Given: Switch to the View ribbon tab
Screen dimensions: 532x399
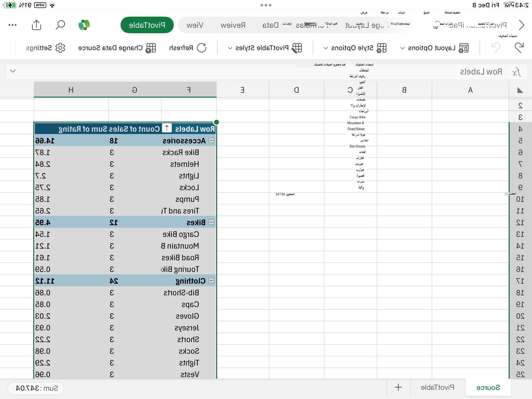Looking at the screenshot, I should tap(195, 25).
